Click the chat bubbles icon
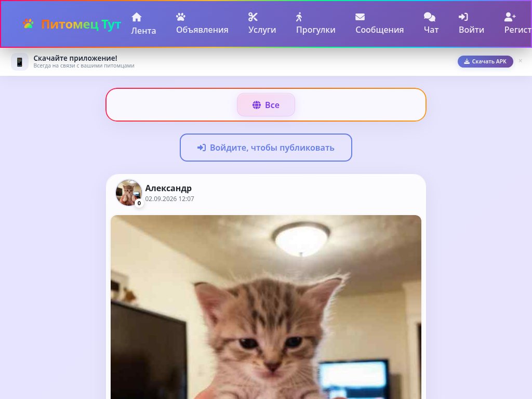The height and width of the screenshot is (399, 532). click(x=430, y=17)
